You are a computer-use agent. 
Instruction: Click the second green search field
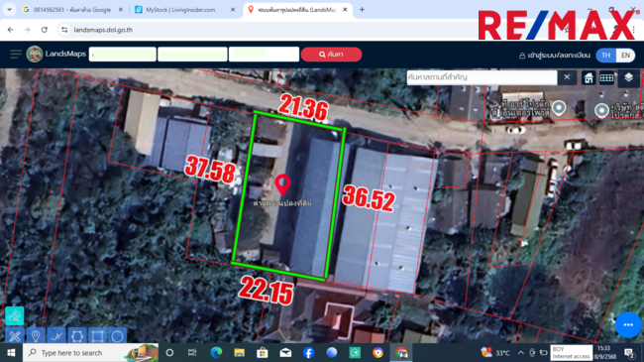tap(192, 55)
